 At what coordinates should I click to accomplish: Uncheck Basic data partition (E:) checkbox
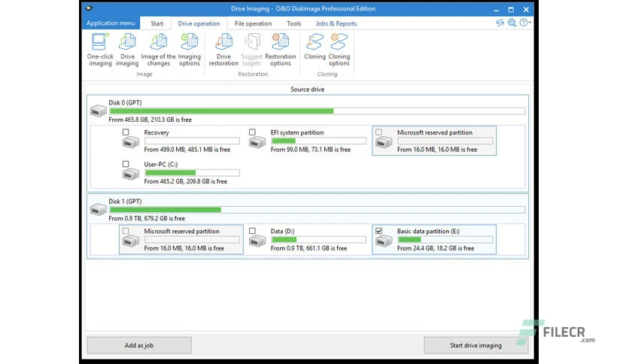click(x=378, y=231)
